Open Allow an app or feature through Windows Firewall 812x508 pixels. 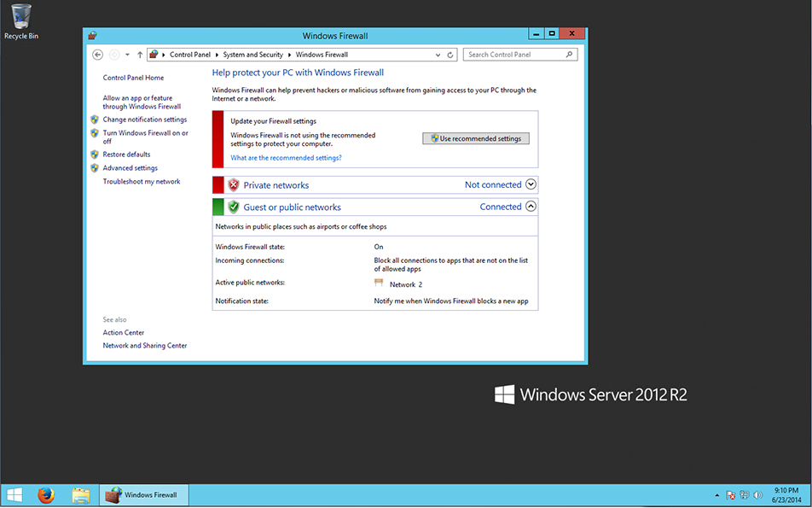point(142,102)
